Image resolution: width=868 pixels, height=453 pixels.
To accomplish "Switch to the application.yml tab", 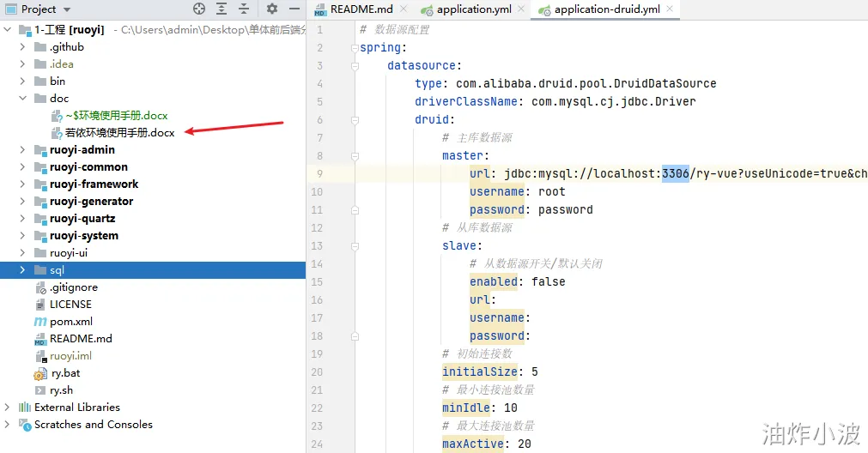I will (x=474, y=9).
